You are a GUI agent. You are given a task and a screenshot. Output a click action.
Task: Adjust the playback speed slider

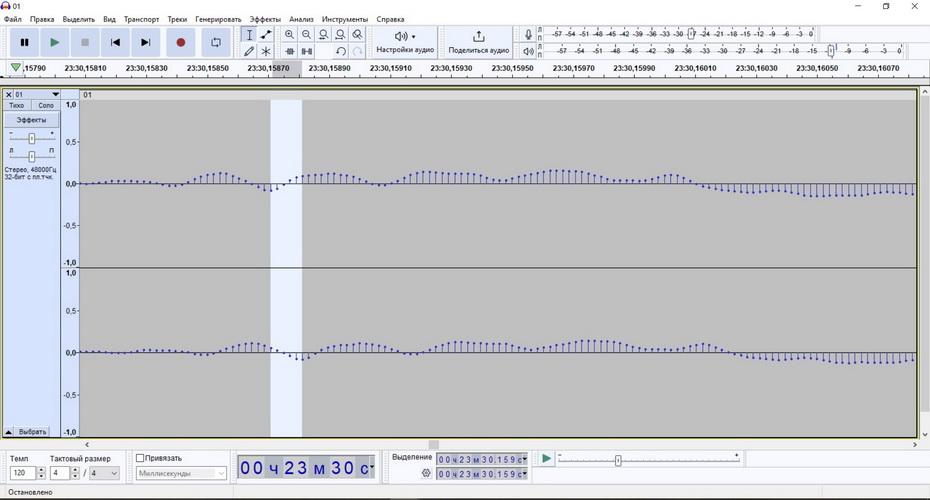[617, 460]
